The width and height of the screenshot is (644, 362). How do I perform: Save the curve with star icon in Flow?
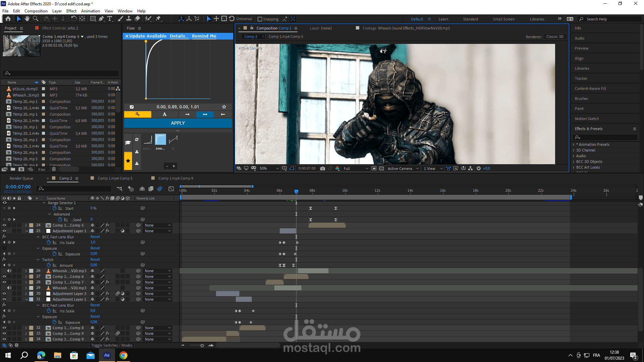[x=224, y=107]
